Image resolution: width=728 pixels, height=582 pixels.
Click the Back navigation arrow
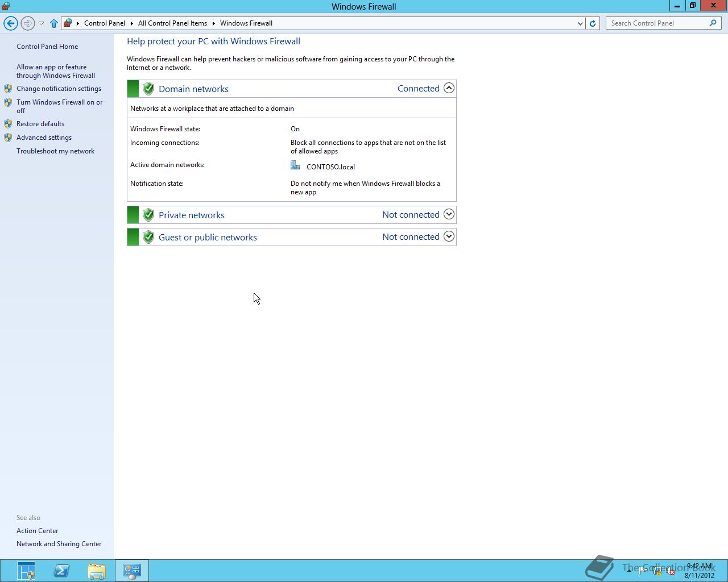[x=10, y=23]
